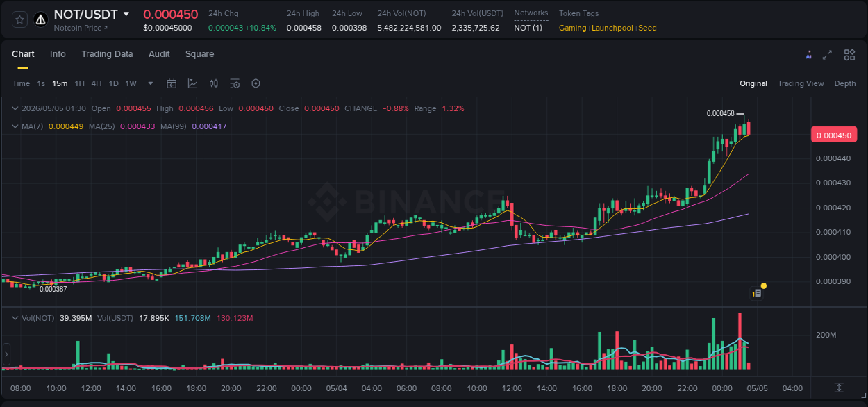Click the $0.00045000 USD price

167,28
